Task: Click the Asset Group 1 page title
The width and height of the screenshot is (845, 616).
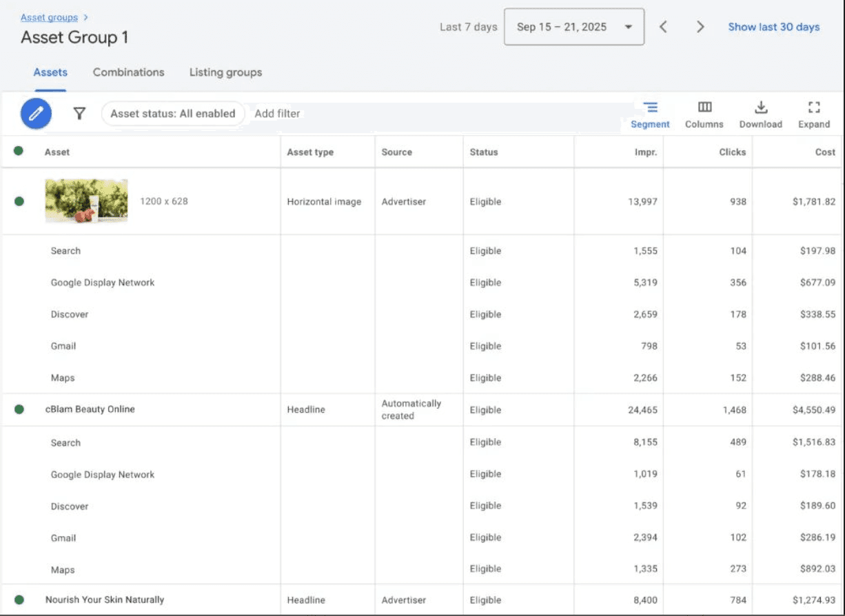Action: 74,37
